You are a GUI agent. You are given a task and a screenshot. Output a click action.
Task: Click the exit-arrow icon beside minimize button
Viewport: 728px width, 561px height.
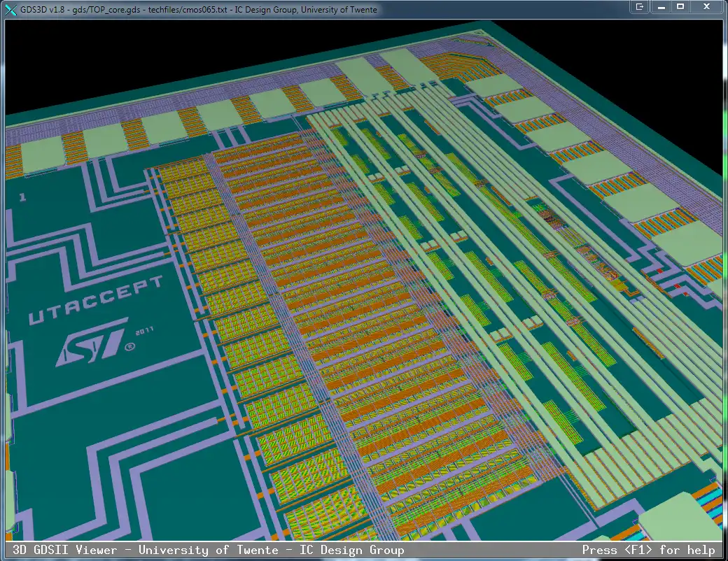[x=639, y=7]
